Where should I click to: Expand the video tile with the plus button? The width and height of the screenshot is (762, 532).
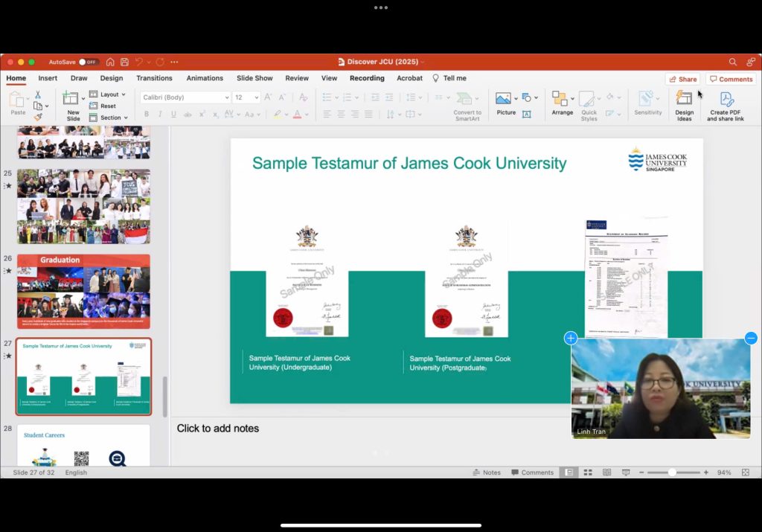click(x=571, y=338)
